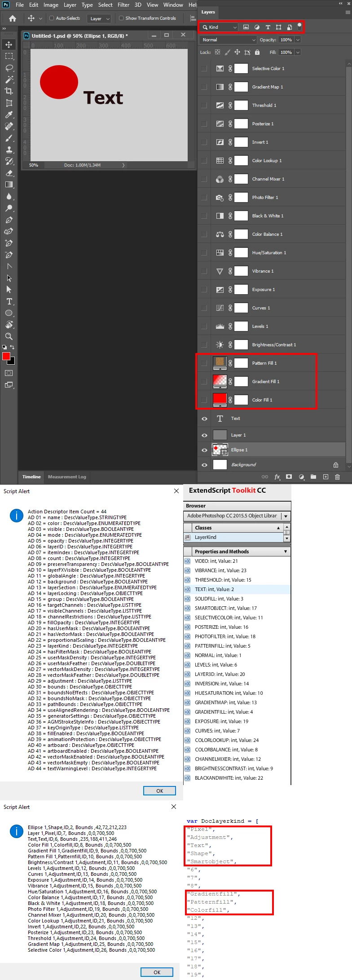Hide Layer 1 visibility eye

204,435
